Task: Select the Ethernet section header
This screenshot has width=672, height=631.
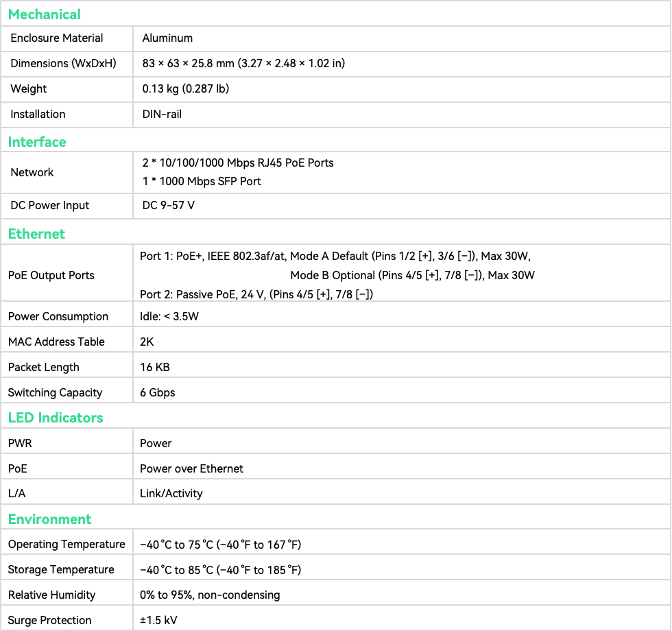Action: click(x=36, y=234)
